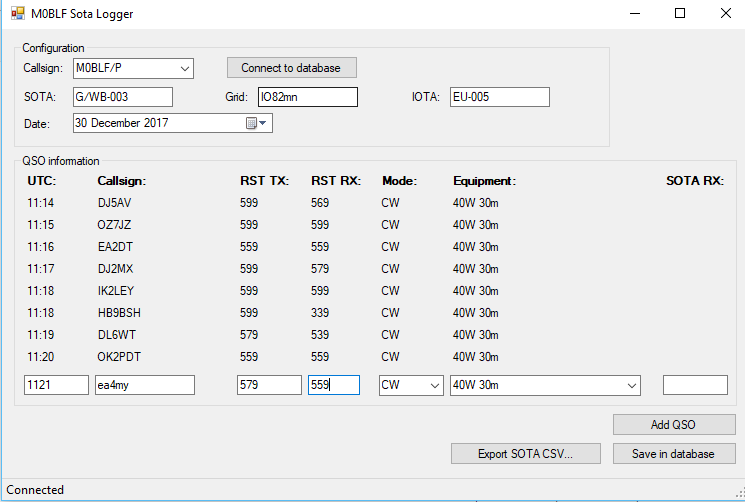The image size is (745, 502).
Task: Focus the RST TX entry field 579
Action: (269, 385)
